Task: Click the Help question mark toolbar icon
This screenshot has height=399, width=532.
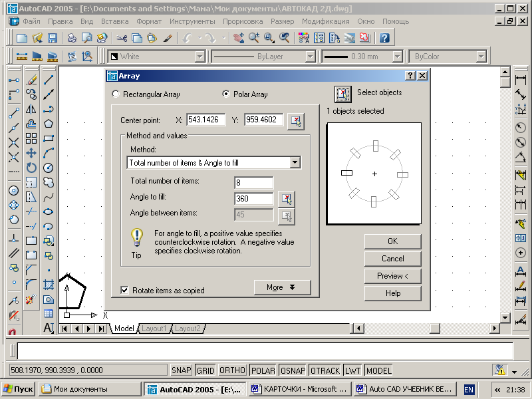Action: point(384,38)
